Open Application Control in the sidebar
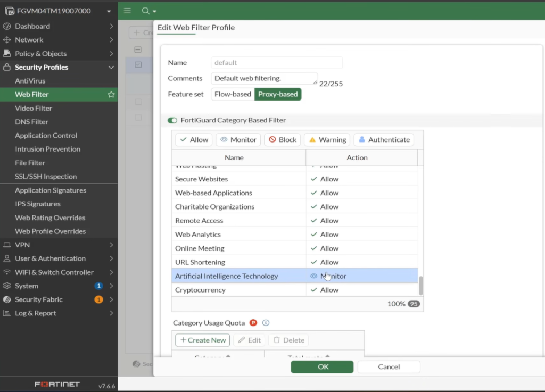The image size is (545, 392). click(x=46, y=136)
